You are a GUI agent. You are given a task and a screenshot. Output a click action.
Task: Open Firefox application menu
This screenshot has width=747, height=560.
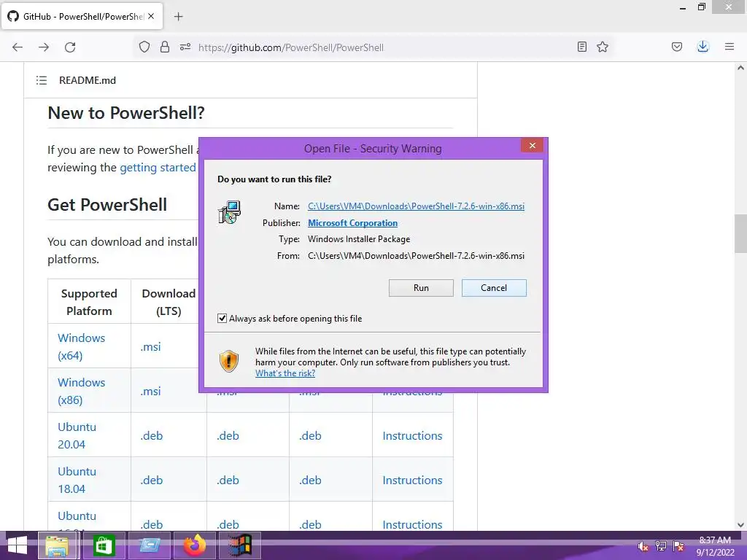tap(729, 47)
